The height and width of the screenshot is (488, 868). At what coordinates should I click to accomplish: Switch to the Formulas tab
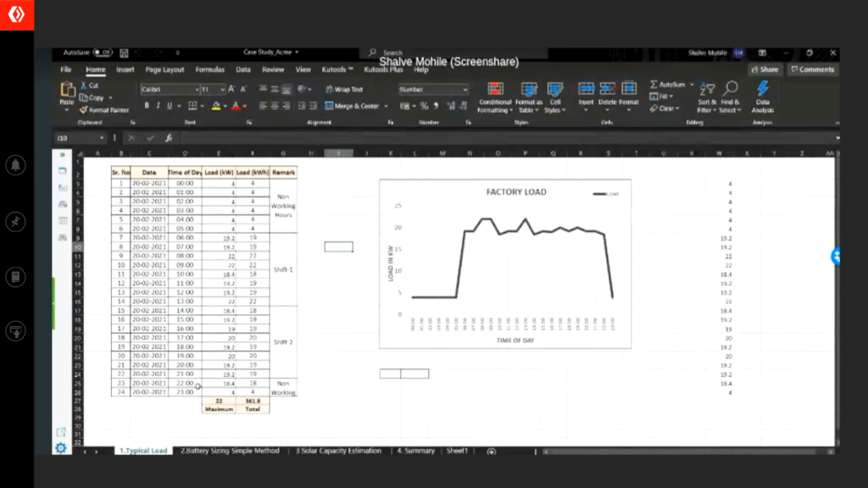210,69
